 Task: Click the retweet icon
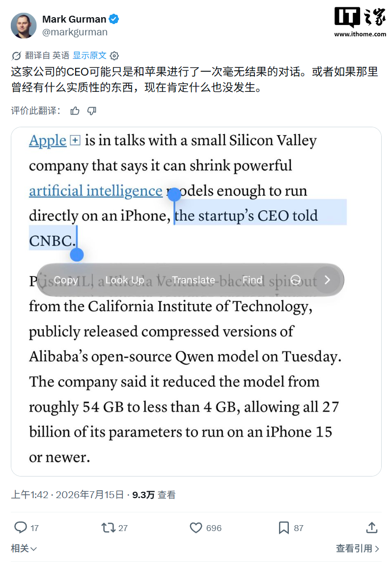coord(108,528)
